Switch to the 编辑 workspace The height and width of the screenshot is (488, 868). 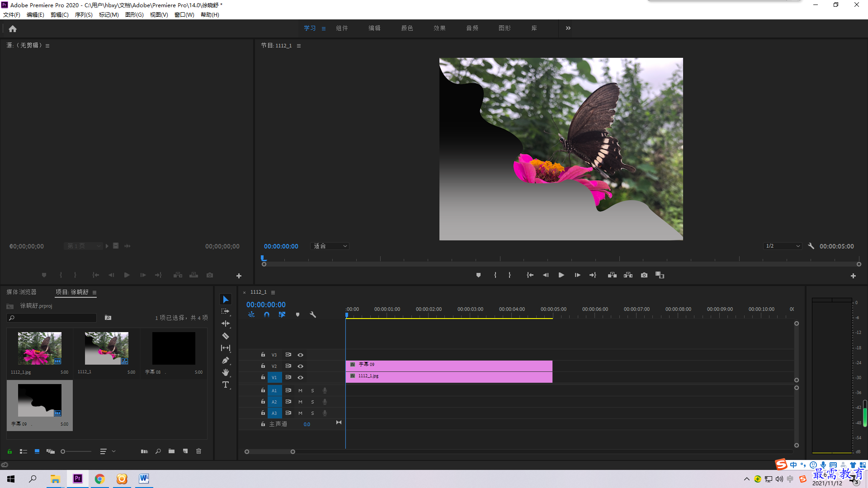click(x=374, y=28)
